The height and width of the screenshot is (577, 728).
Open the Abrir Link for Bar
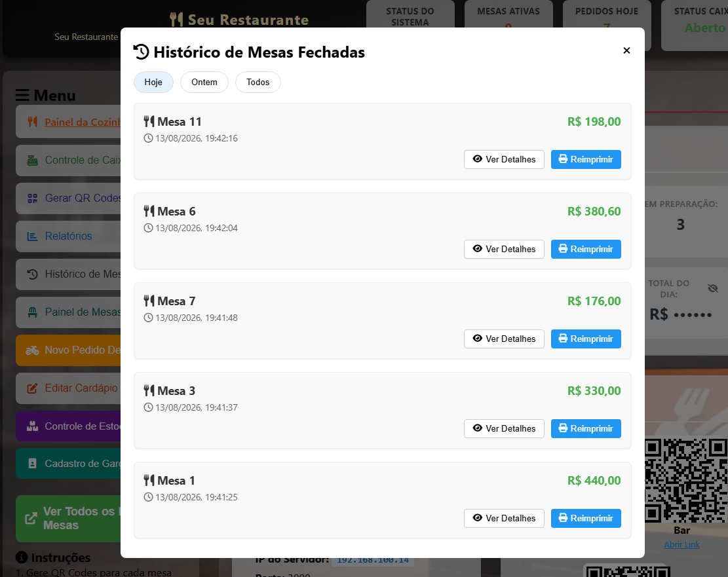pos(681,544)
